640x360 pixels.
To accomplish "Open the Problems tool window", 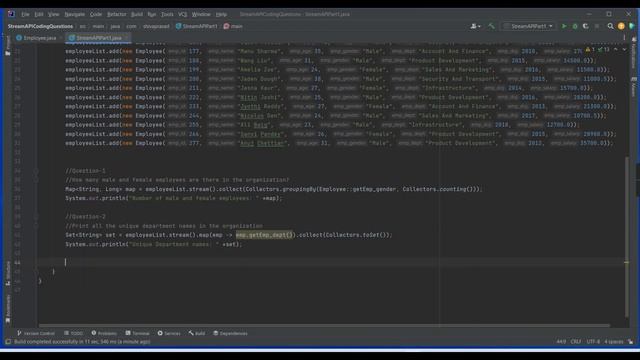I will [x=104, y=333].
